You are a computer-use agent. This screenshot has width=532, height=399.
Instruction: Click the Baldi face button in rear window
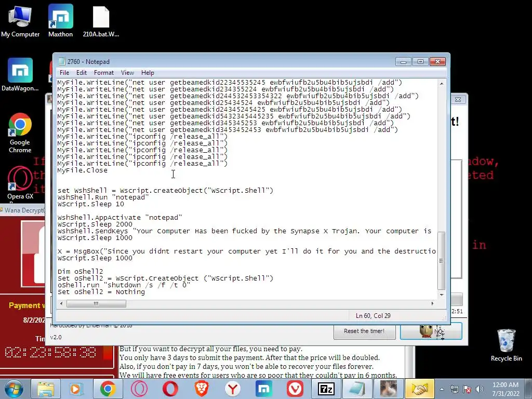tap(431, 331)
